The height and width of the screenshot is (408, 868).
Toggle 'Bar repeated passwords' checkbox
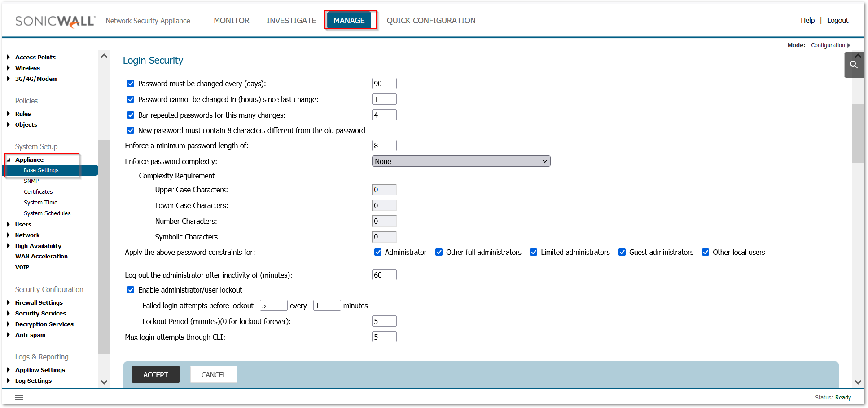click(131, 115)
